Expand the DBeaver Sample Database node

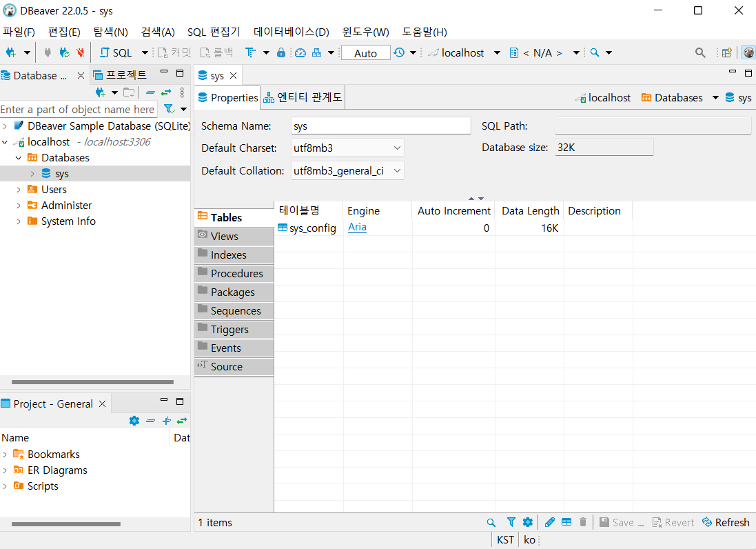click(6, 126)
